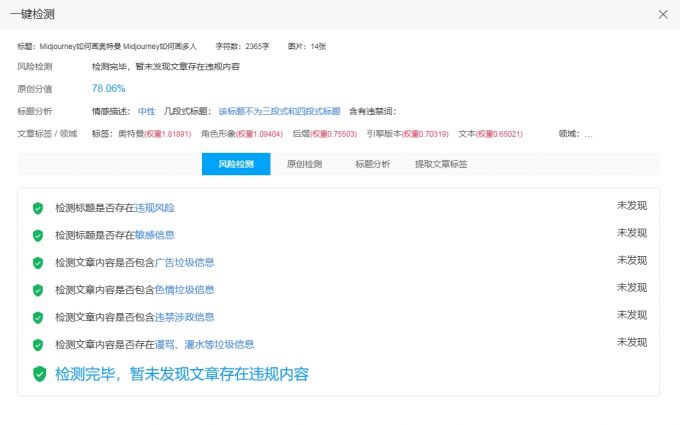This screenshot has width=680, height=425.
Task: Click the 后缀 tag with weight 0.75503
Action: (x=325, y=134)
